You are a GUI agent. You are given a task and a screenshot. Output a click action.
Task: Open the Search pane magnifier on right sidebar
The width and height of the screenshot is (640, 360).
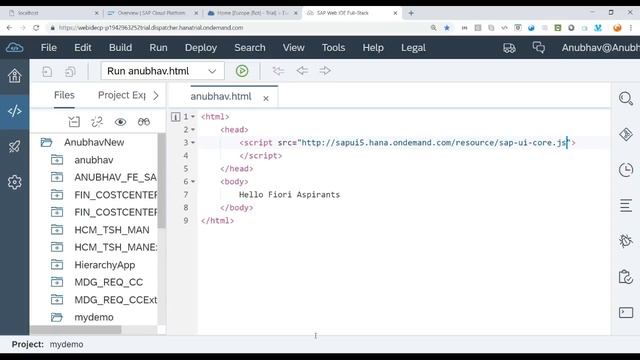pos(626,98)
